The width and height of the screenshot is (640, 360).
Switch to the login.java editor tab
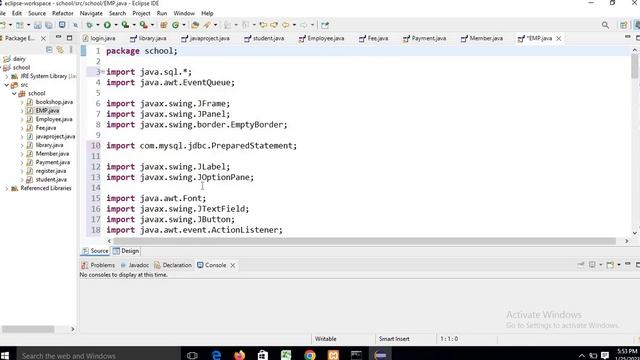point(99,38)
